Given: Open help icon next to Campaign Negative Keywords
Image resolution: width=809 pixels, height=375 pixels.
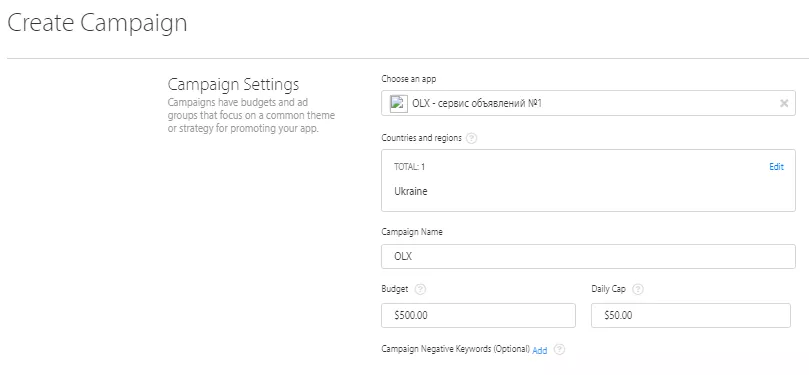Looking at the screenshot, I should (559, 350).
